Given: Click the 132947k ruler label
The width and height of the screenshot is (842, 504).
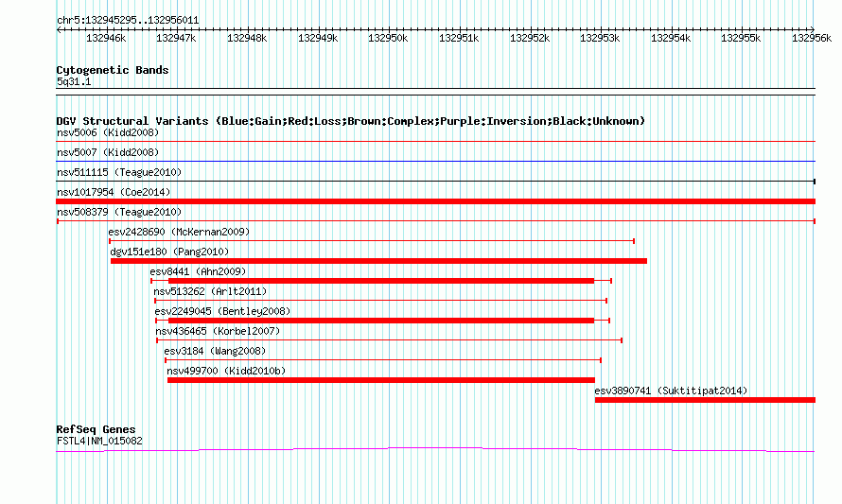Looking at the screenshot, I should click(x=176, y=38).
